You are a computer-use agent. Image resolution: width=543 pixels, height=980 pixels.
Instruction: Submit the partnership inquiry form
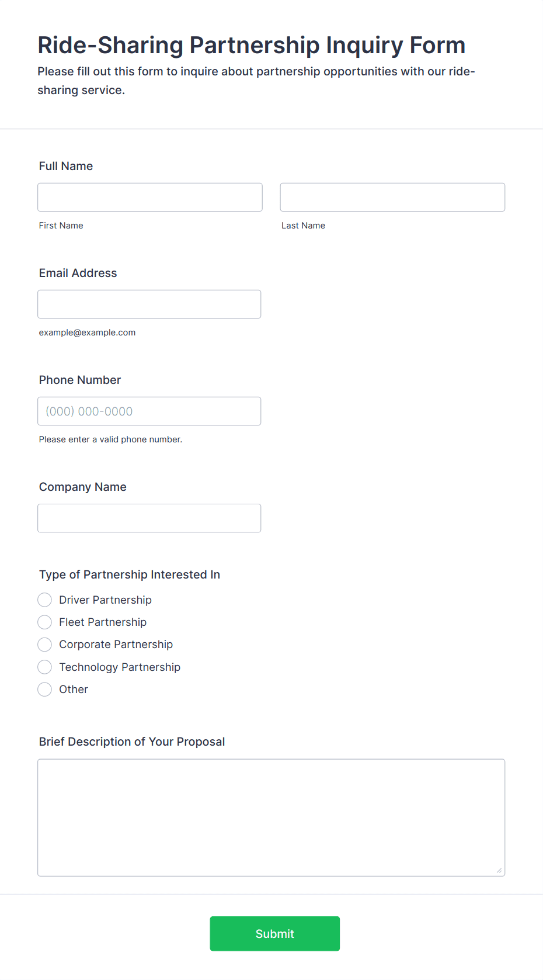coord(275,933)
